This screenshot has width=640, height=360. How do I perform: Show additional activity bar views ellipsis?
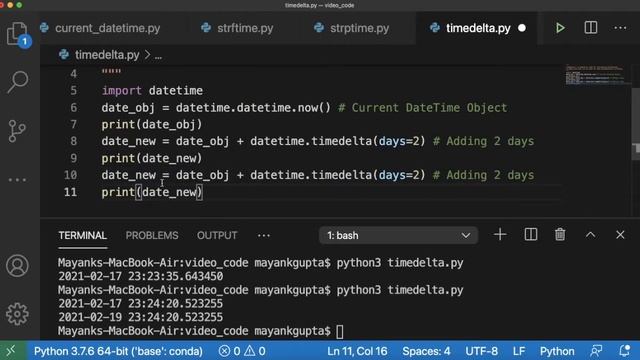(17, 180)
